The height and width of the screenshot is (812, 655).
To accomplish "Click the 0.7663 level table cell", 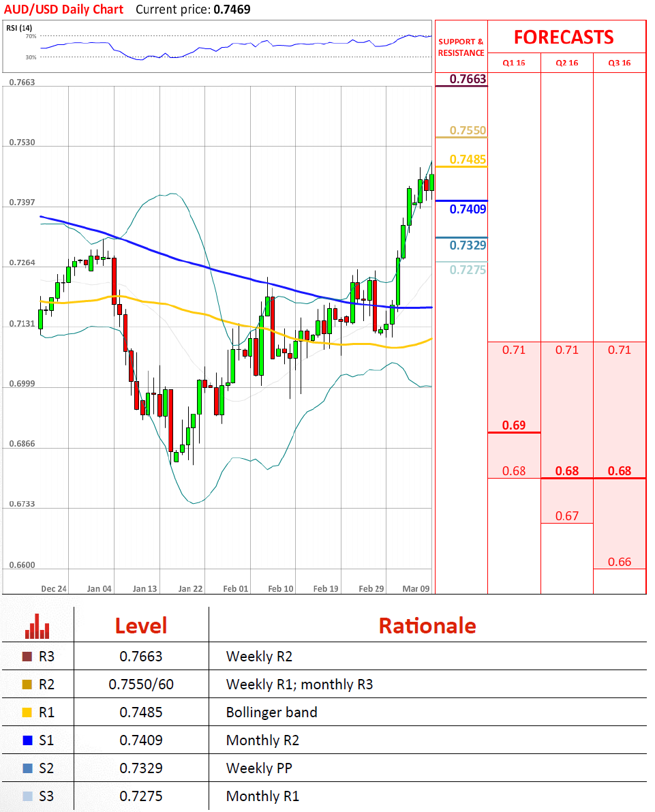I will tap(141, 657).
